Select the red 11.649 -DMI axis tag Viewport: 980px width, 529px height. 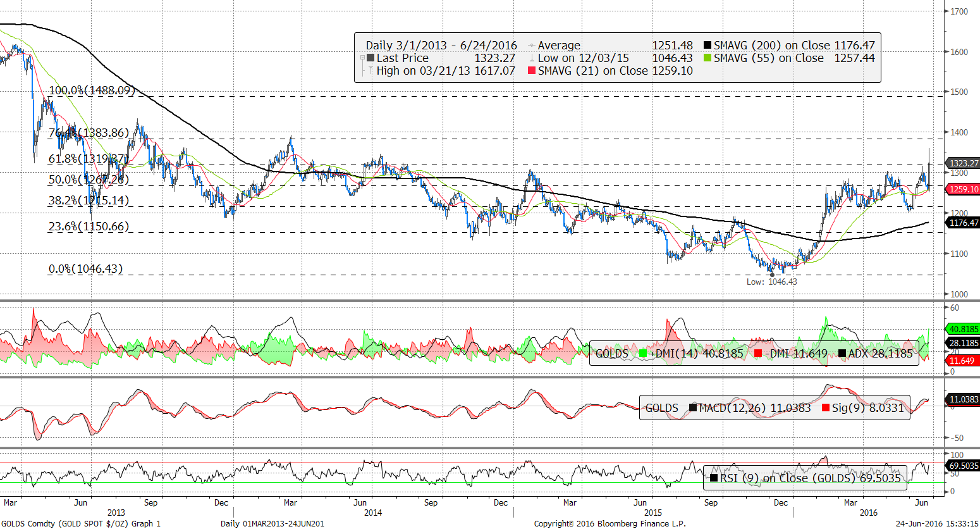962,361
